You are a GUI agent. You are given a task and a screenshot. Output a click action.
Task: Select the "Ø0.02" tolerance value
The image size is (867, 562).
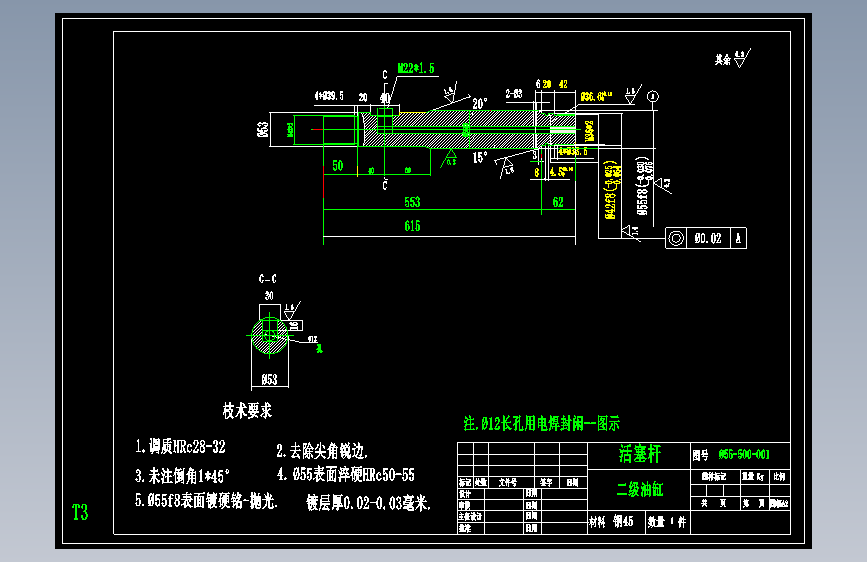[708, 238]
